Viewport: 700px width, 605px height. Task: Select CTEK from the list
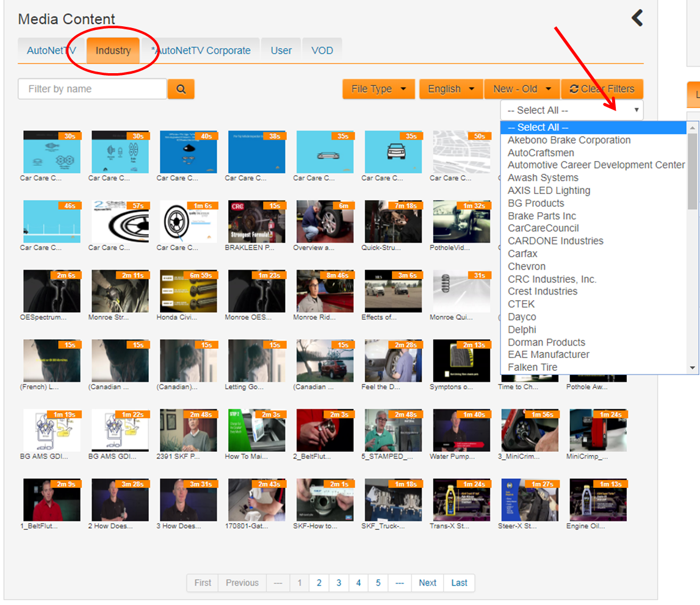pos(593,304)
